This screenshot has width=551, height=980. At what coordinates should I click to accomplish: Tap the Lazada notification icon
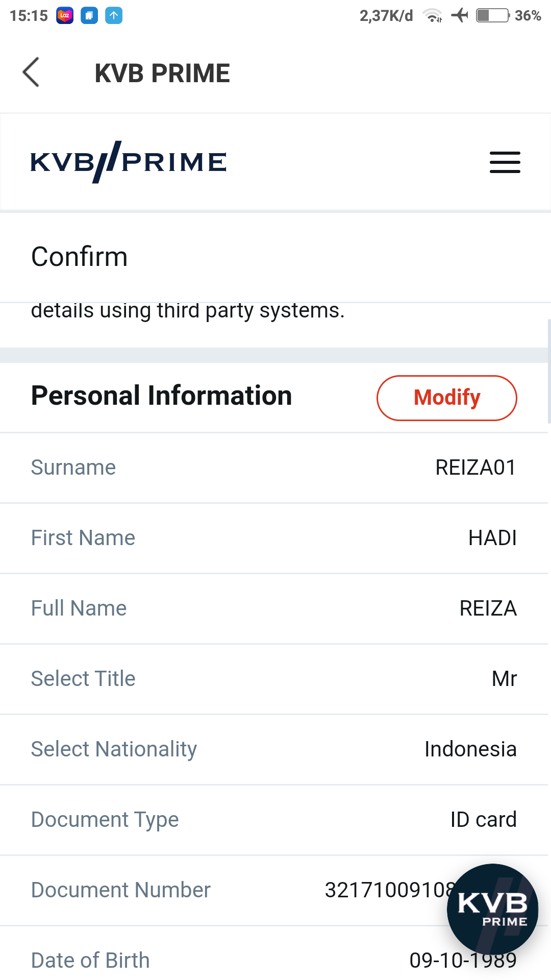[x=65, y=16]
